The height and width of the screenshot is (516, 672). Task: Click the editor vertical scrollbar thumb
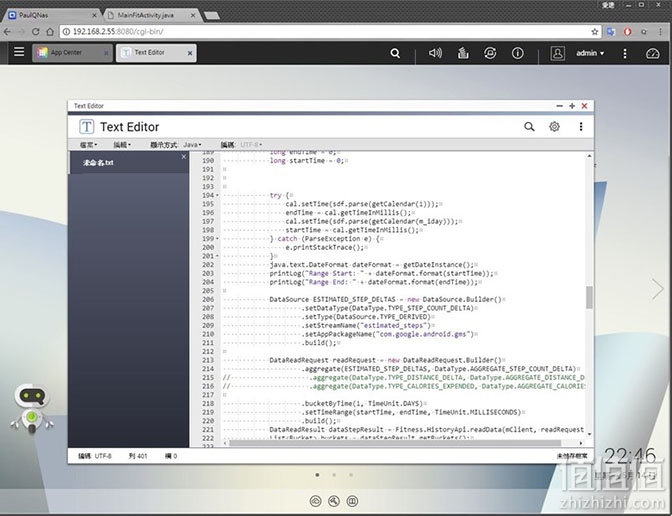coord(589,297)
